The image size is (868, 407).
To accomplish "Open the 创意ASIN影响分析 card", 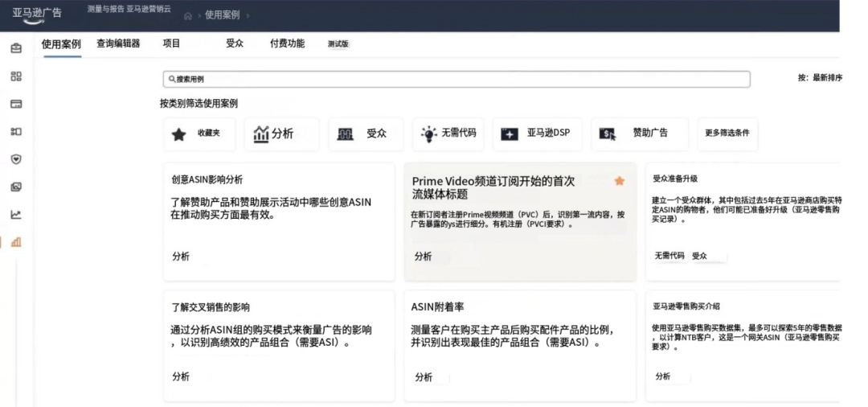I will pyautogui.click(x=279, y=221).
